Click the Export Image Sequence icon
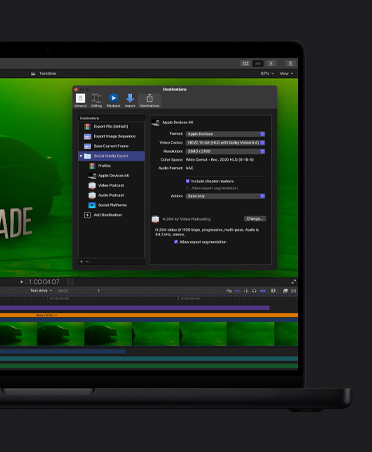 pos(87,136)
